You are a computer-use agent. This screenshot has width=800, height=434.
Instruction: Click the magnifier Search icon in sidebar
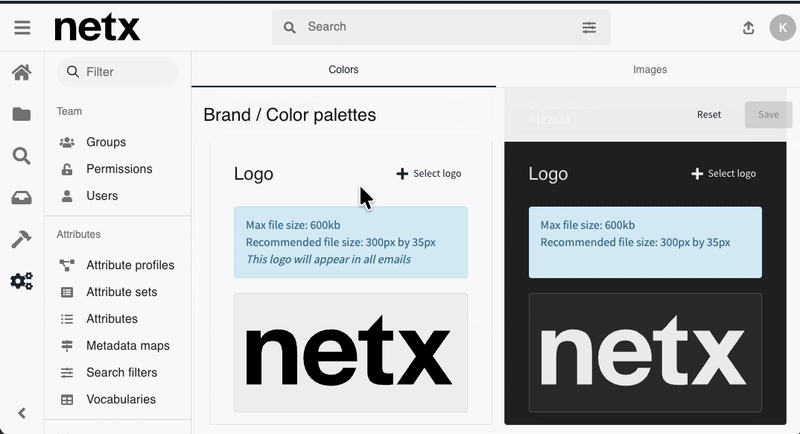click(21, 156)
